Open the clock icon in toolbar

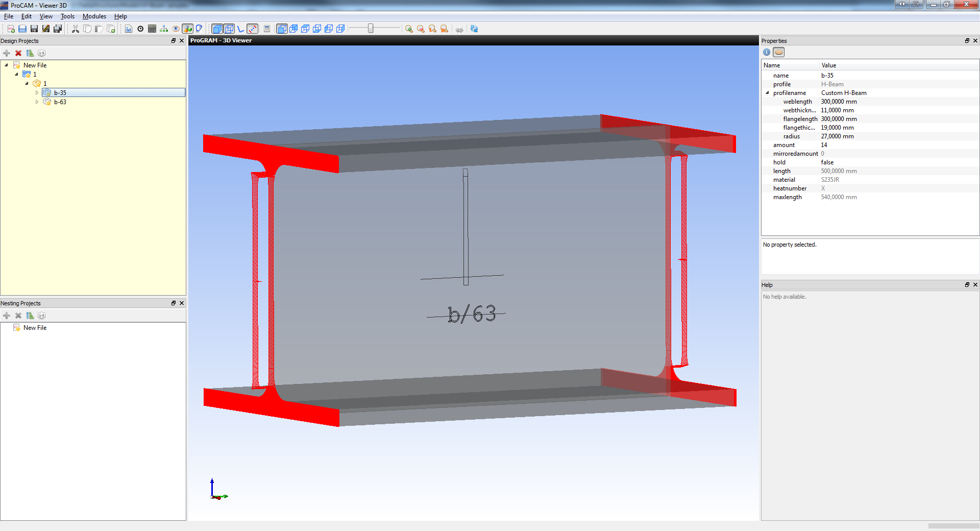[x=140, y=29]
